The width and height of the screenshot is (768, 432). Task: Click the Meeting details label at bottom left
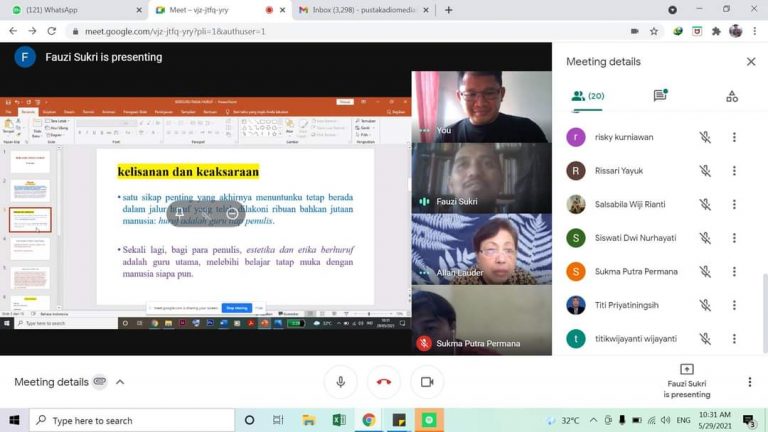(51, 382)
